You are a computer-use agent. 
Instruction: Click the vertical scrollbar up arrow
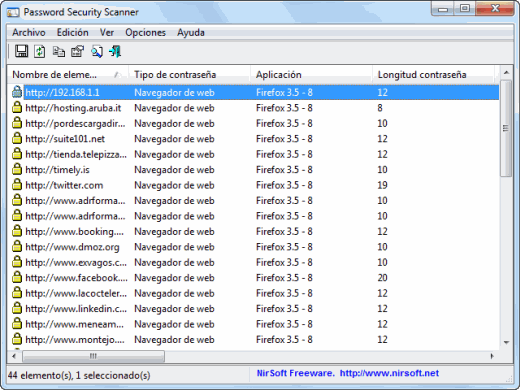(x=506, y=72)
